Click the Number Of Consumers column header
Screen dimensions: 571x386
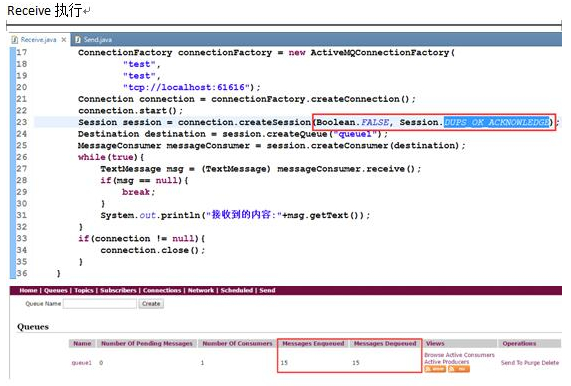pyautogui.click(x=237, y=343)
